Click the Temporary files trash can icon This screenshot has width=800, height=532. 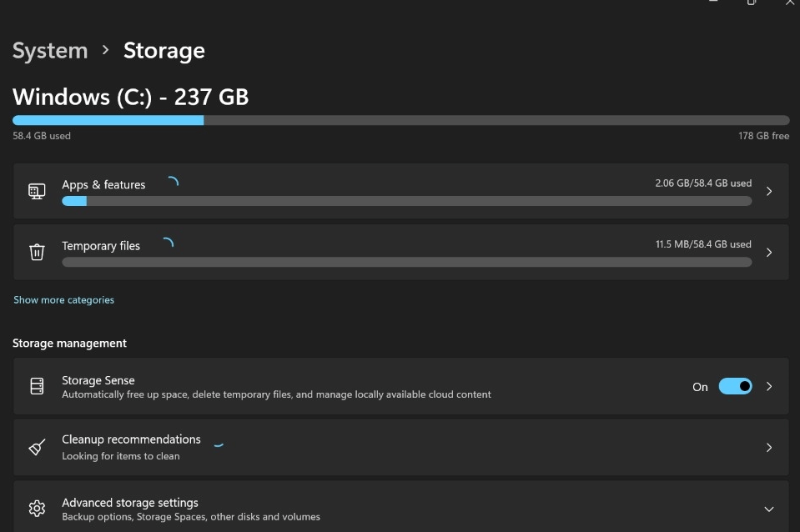click(37, 252)
